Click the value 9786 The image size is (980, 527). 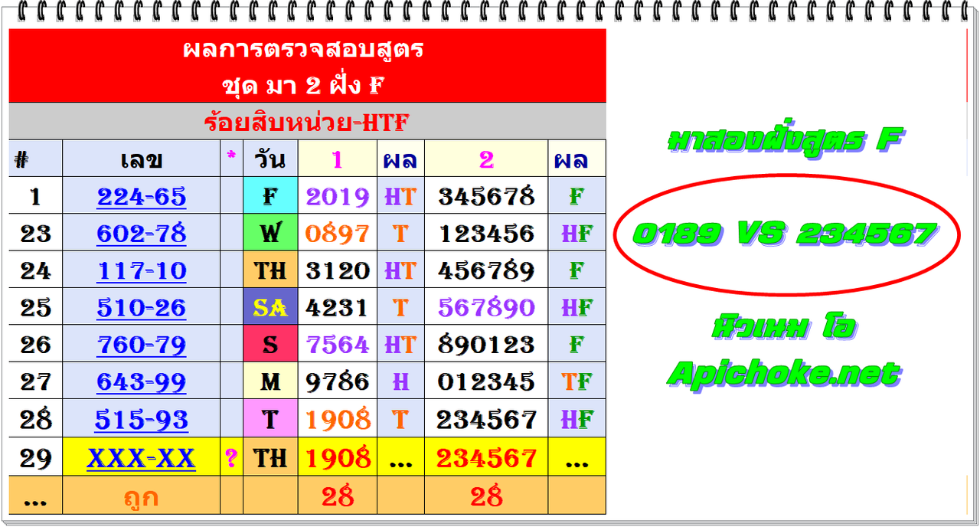tap(338, 381)
